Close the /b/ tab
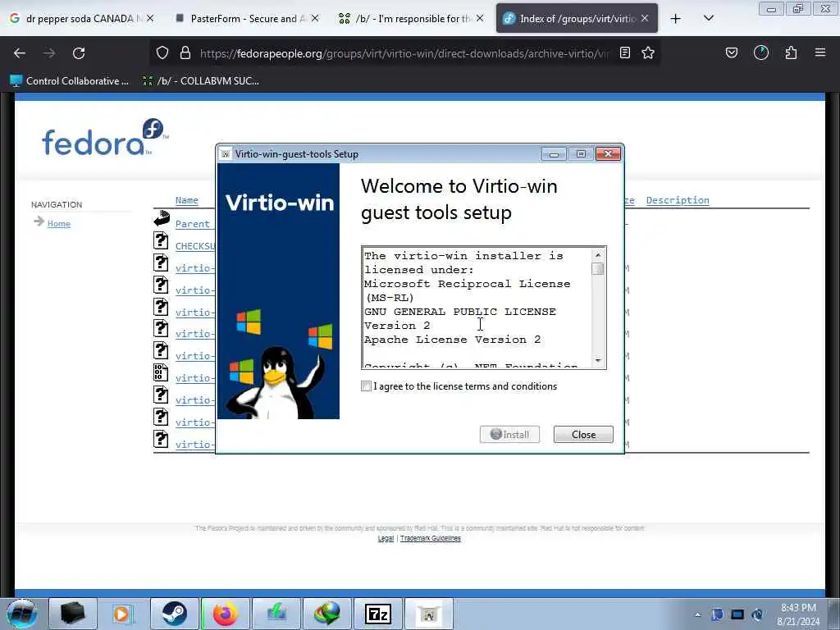Image resolution: width=840 pixels, height=630 pixels. coord(480,18)
